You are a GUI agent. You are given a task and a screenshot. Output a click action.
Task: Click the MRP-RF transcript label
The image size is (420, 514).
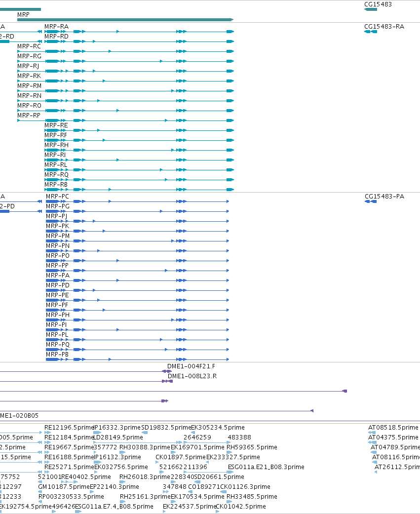click(56, 135)
